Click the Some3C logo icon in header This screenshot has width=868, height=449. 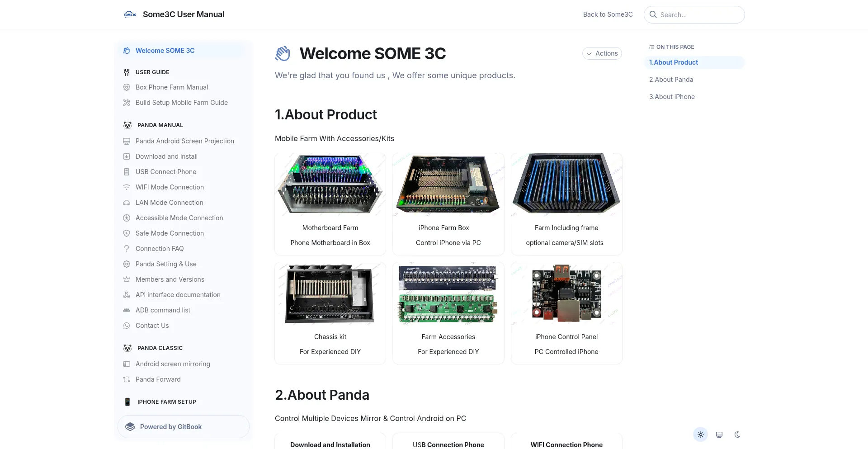point(130,14)
